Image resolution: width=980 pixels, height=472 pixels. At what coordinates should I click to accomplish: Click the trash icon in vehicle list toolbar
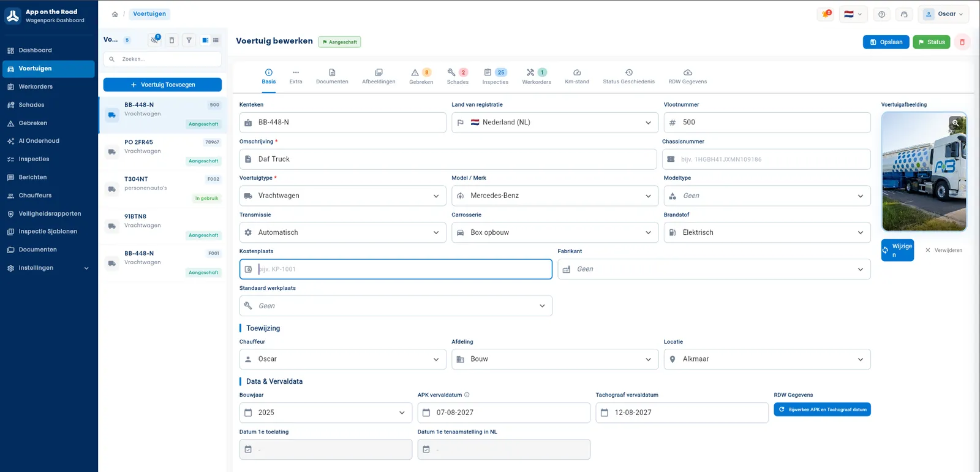click(x=171, y=40)
